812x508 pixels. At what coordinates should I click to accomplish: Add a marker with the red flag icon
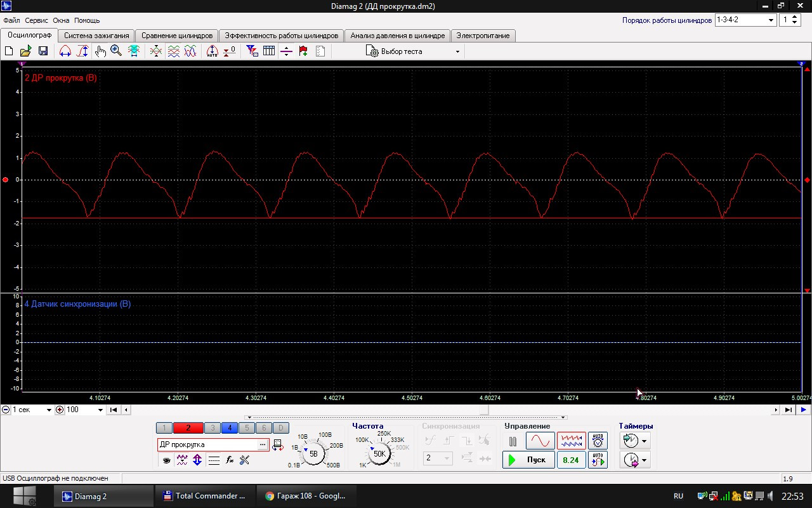tap(303, 51)
